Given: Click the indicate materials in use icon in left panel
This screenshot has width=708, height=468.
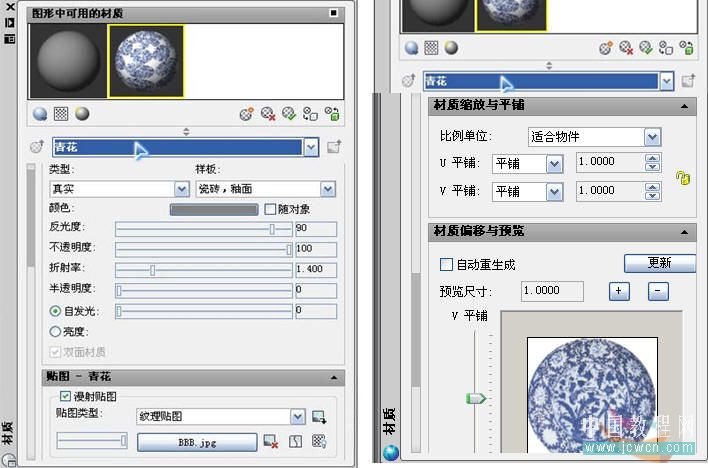Looking at the screenshot, I should click(289, 114).
